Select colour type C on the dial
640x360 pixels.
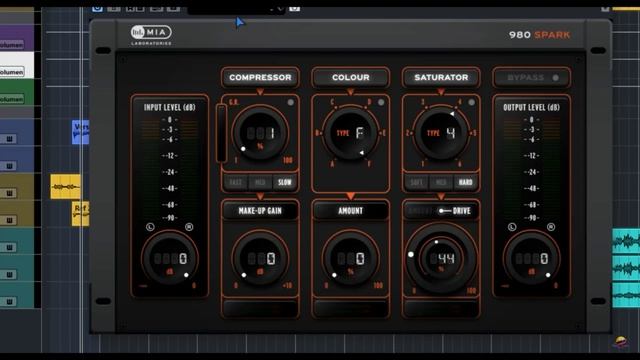tap(332, 102)
